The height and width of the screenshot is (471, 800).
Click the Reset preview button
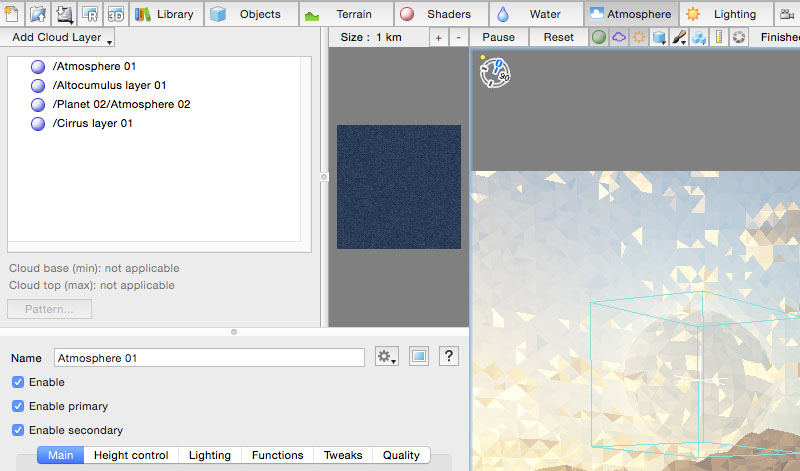pyautogui.click(x=558, y=37)
